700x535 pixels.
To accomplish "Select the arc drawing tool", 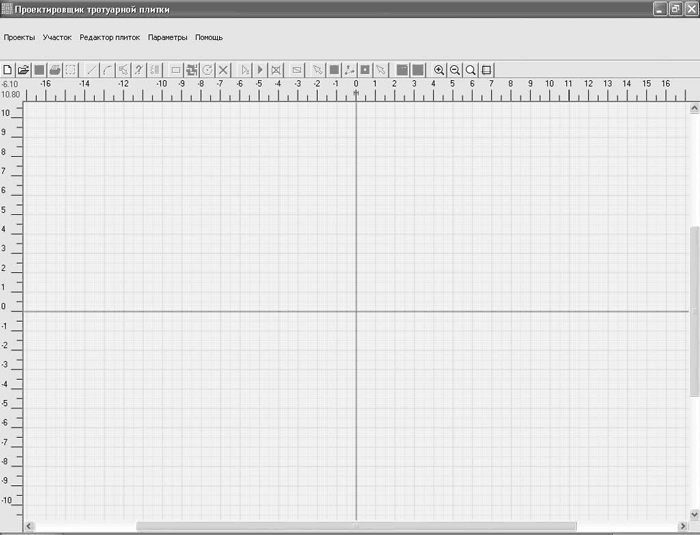I will (107, 70).
